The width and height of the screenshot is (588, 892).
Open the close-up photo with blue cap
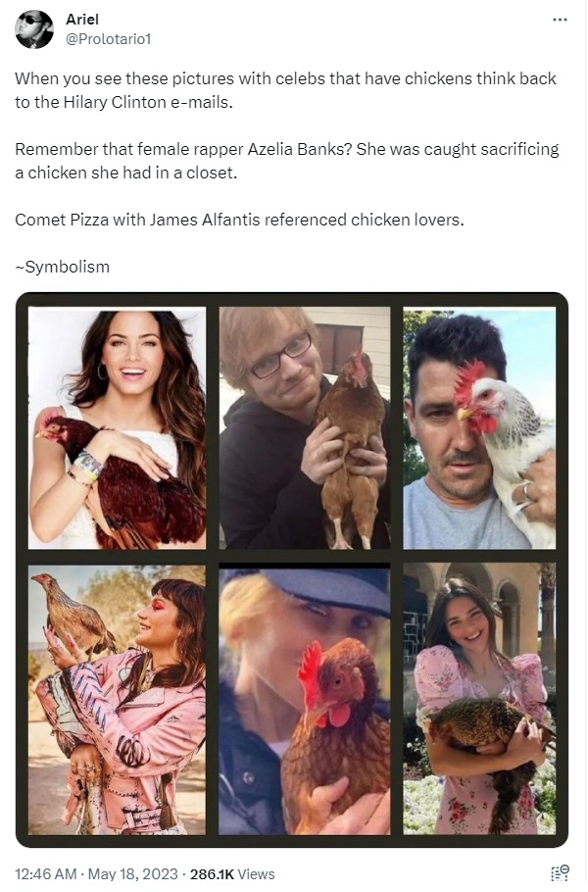(x=305, y=699)
